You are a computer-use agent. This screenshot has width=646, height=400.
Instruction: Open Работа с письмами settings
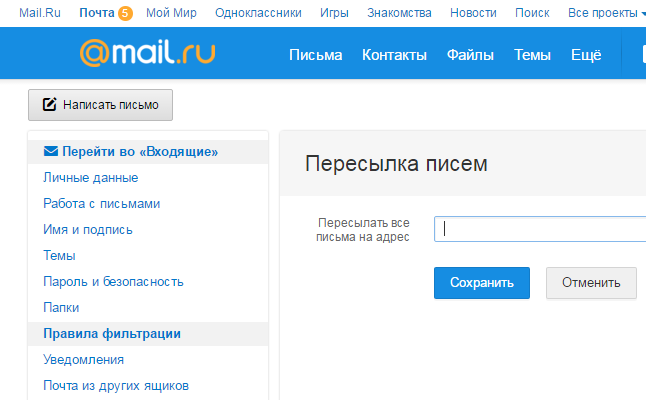101,204
